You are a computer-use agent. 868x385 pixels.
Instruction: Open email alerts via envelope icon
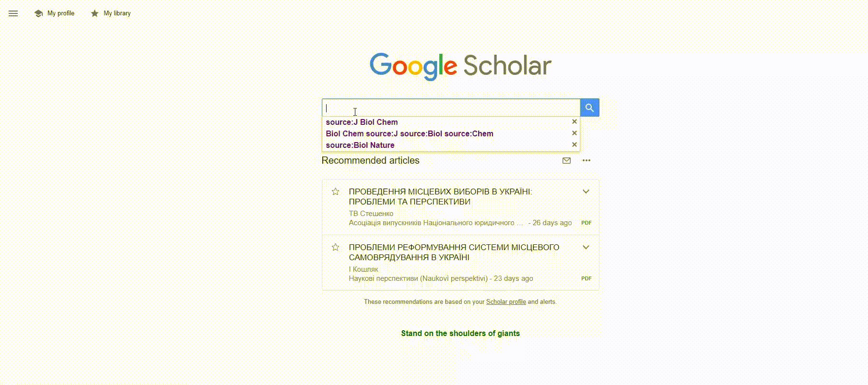(x=566, y=160)
